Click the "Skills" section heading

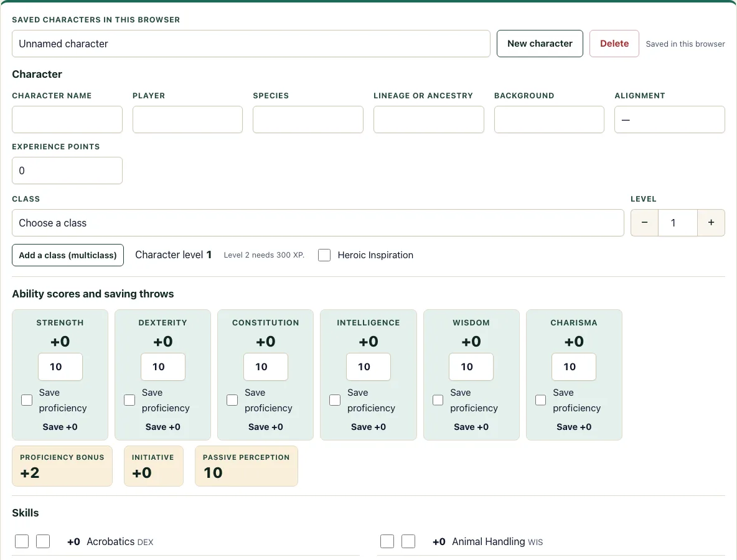pyautogui.click(x=26, y=513)
